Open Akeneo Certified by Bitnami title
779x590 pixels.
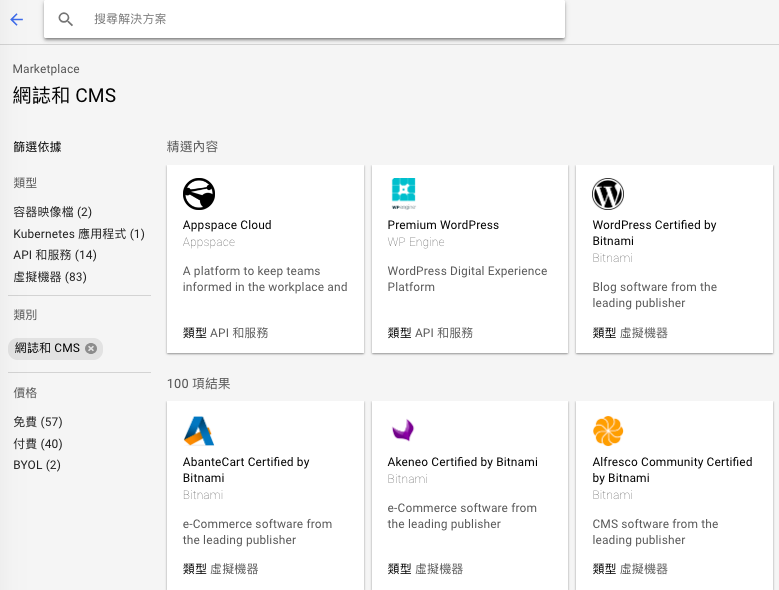463,462
